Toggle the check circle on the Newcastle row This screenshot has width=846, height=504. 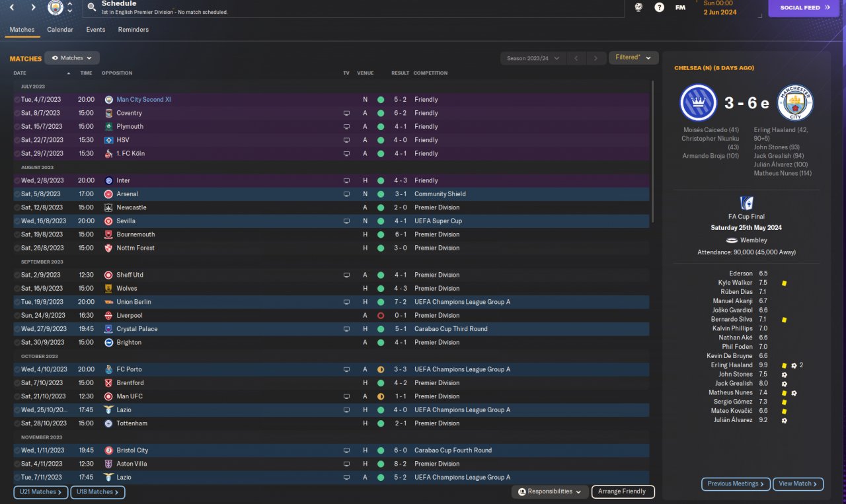(17, 207)
